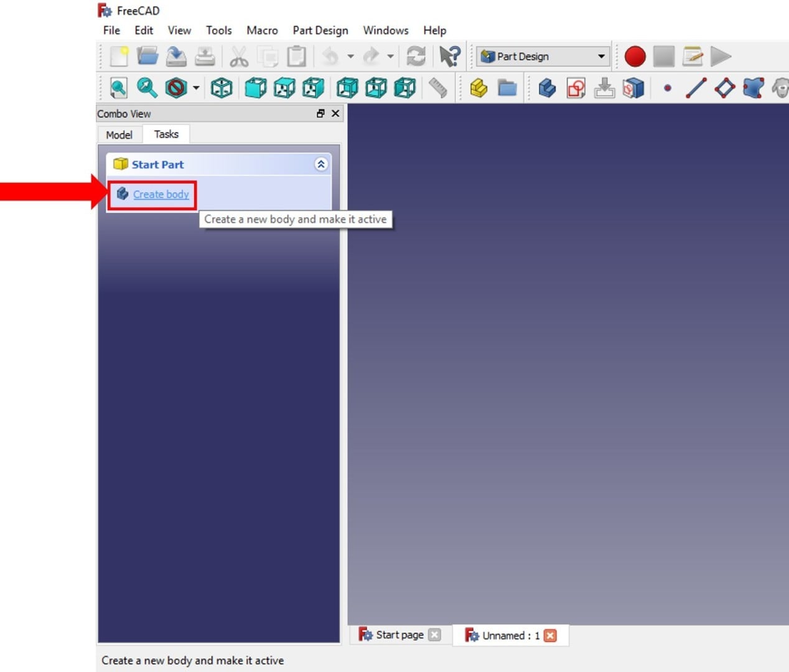The image size is (789, 672).
Task: Click the Stop macro recording square
Action: click(x=664, y=57)
